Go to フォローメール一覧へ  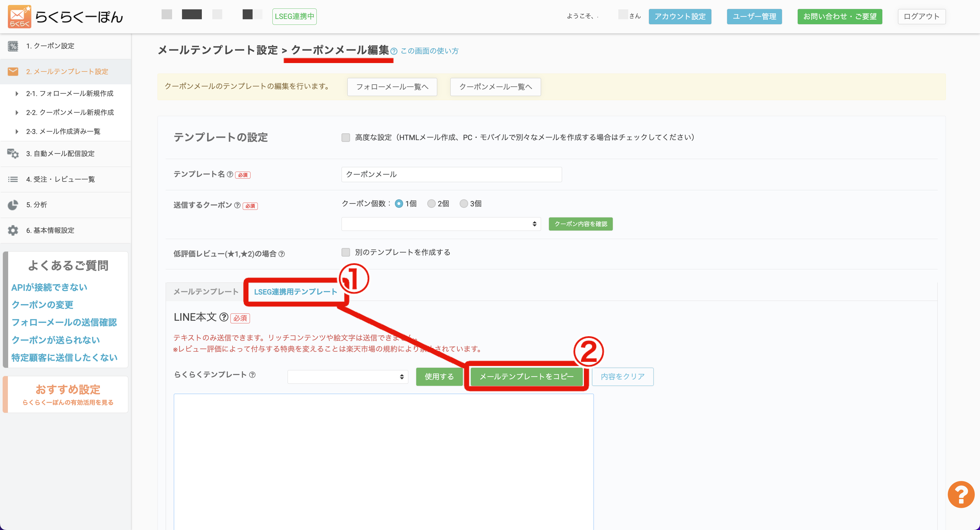(x=392, y=87)
